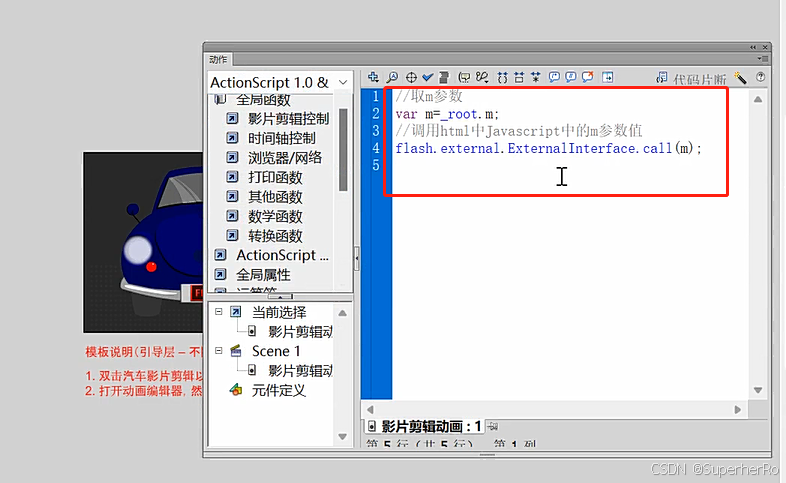Select 影片剪辑动 under Scene 1

point(300,371)
